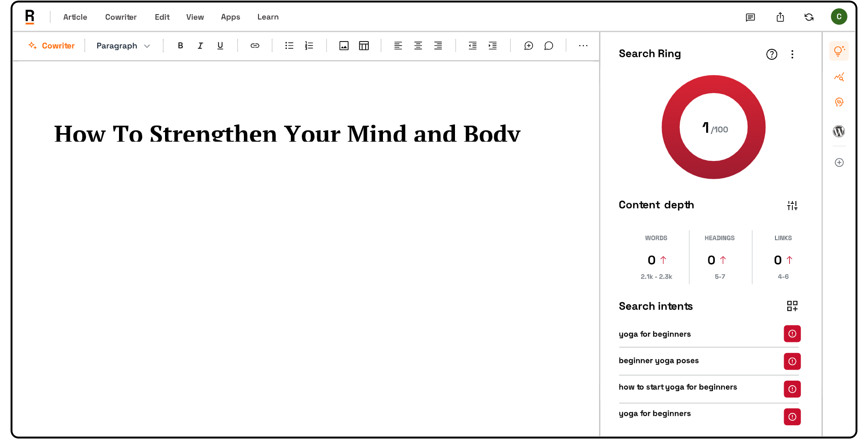The height and width of the screenshot is (439, 868).
Task: Open the Learn menu
Action: [x=268, y=17]
